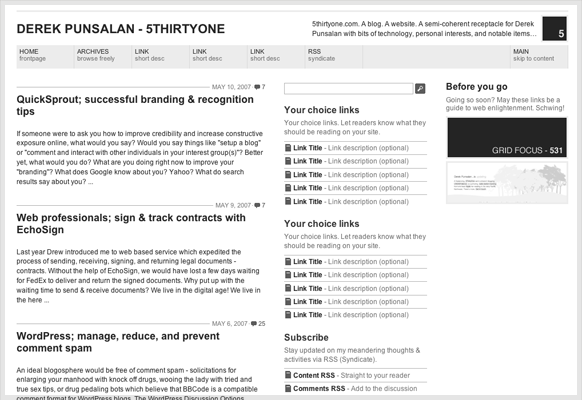Click the MAY 10, 2007 date
The width and height of the screenshot is (582, 400).
pyautogui.click(x=231, y=87)
